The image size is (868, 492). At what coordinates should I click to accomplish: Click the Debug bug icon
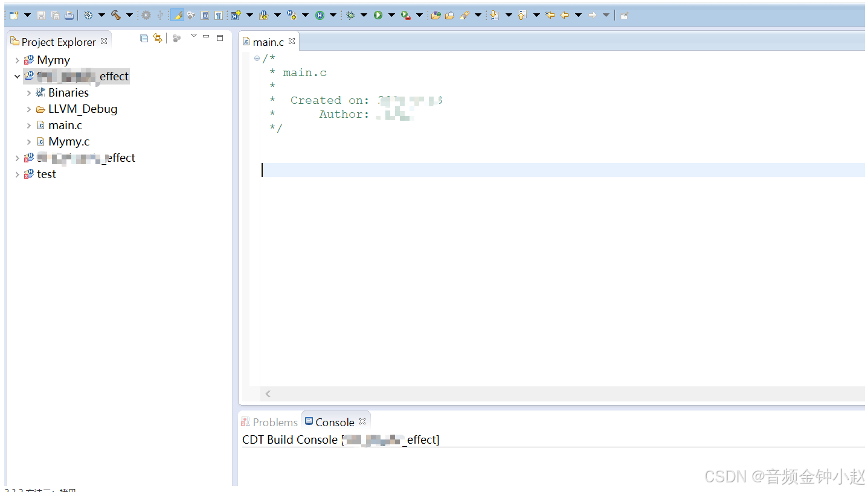350,15
